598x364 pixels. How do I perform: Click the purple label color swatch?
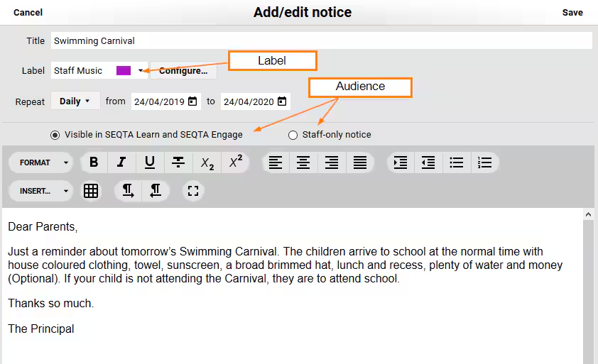(x=124, y=70)
